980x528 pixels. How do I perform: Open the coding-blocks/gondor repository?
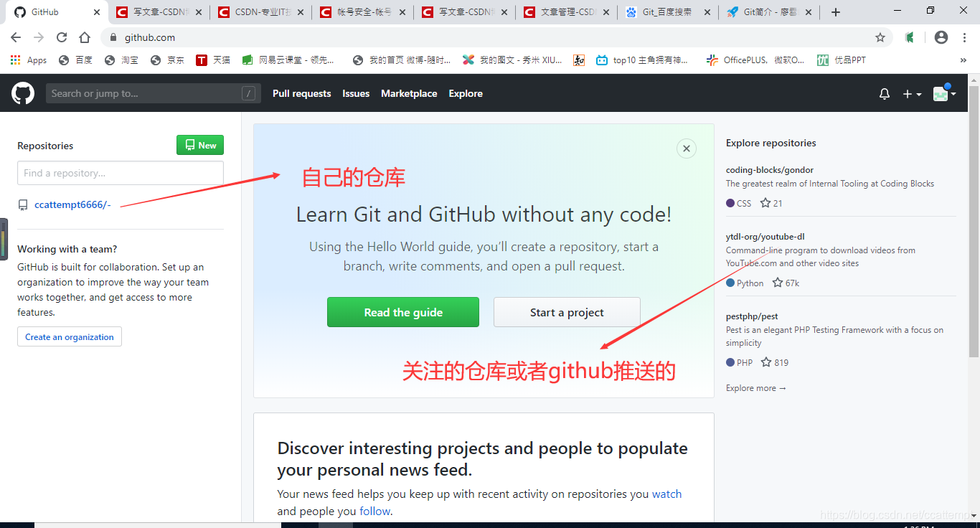tap(770, 170)
